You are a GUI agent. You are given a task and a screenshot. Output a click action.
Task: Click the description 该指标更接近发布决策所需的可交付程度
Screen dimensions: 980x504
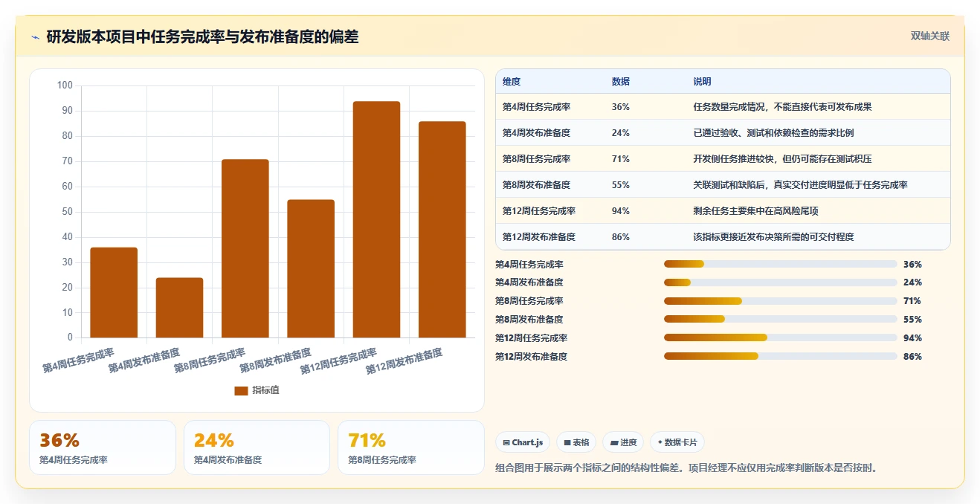(773, 237)
